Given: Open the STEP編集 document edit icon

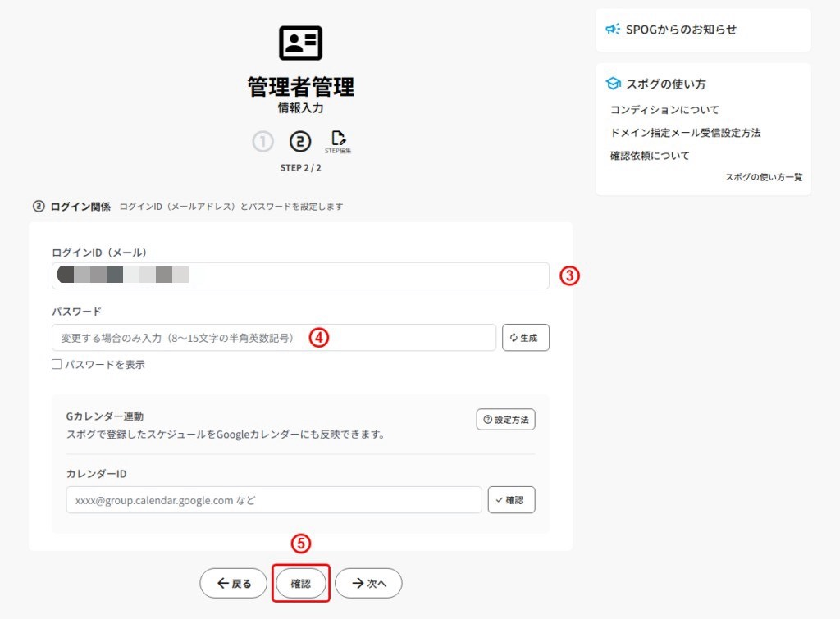Looking at the screenshot, I should [338, 142].
